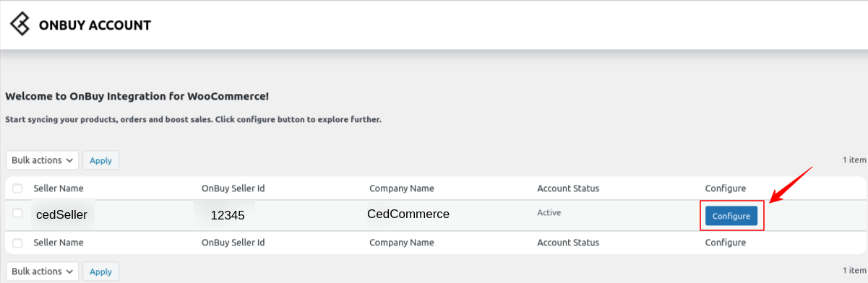The image size is (868, 283).
Task: Click the ONBUY ACCOUNT title text
Action: (x=95, y=25)
